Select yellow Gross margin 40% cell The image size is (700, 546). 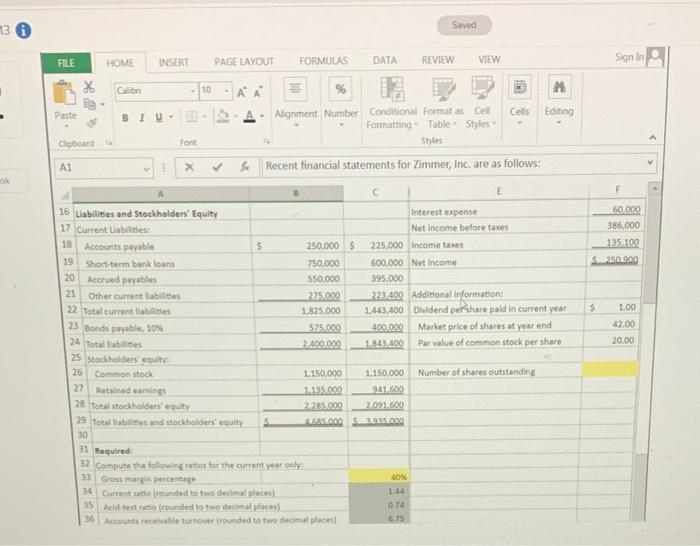click(x=379, y=477)
